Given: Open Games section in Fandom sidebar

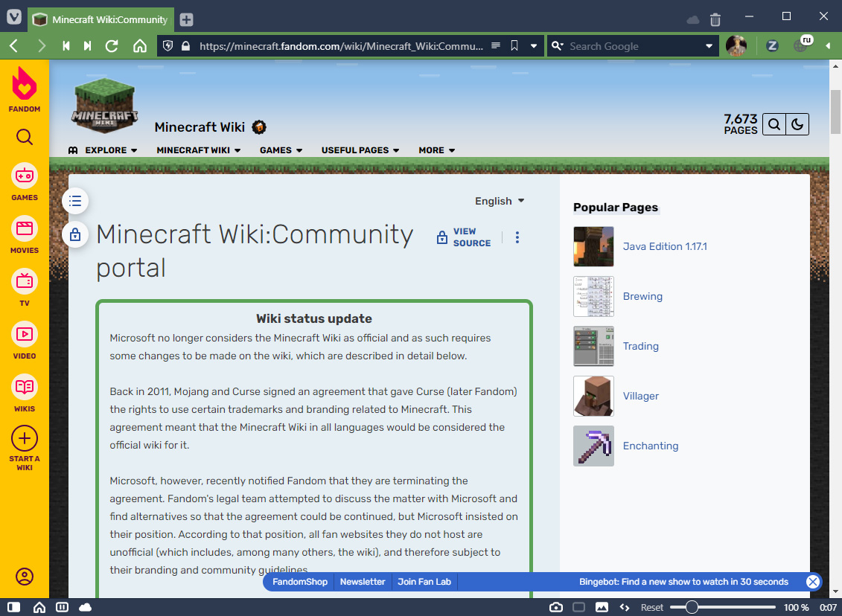Looking at the screenshot, I should [x=25, y=176].
